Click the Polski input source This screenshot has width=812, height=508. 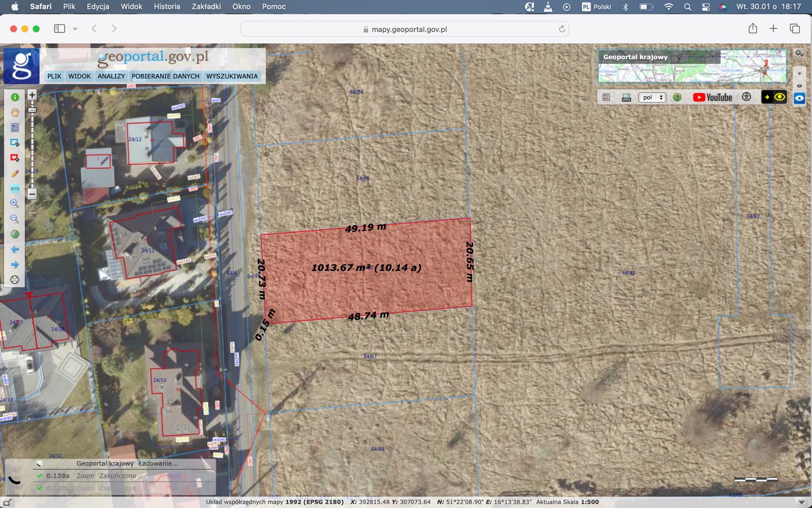[596, 7]
